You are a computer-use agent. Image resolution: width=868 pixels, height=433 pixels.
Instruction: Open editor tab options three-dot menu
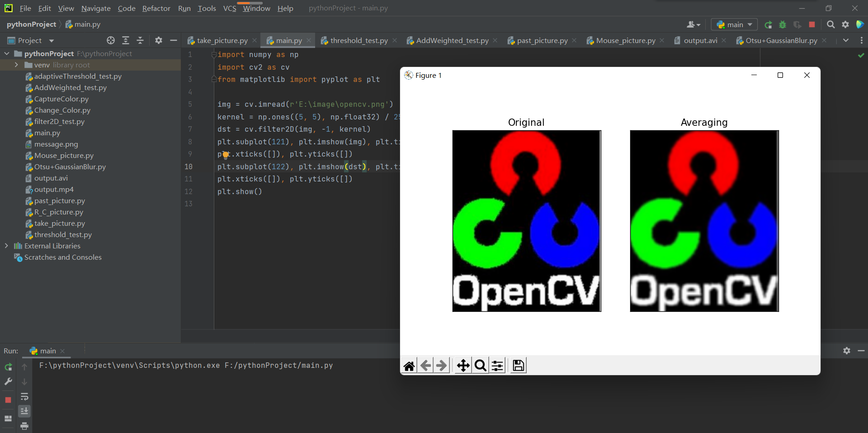point(861,40)
